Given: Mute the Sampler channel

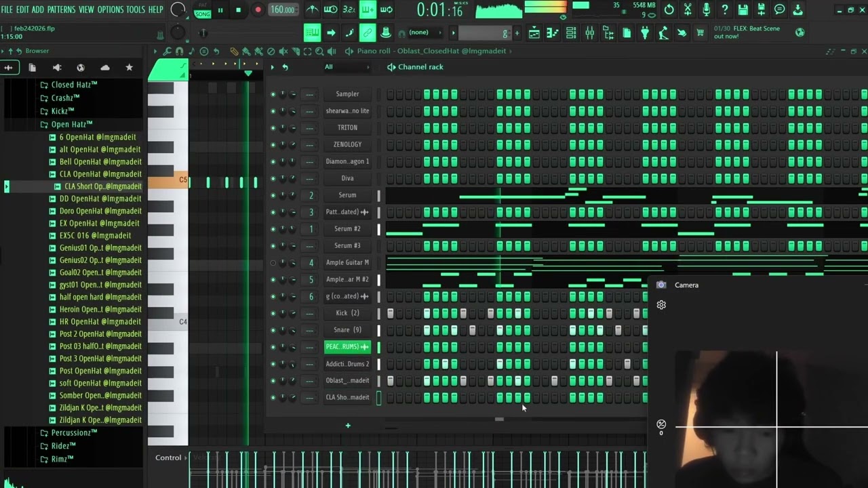Looking at the screenshot, I should tap(273, 94).
